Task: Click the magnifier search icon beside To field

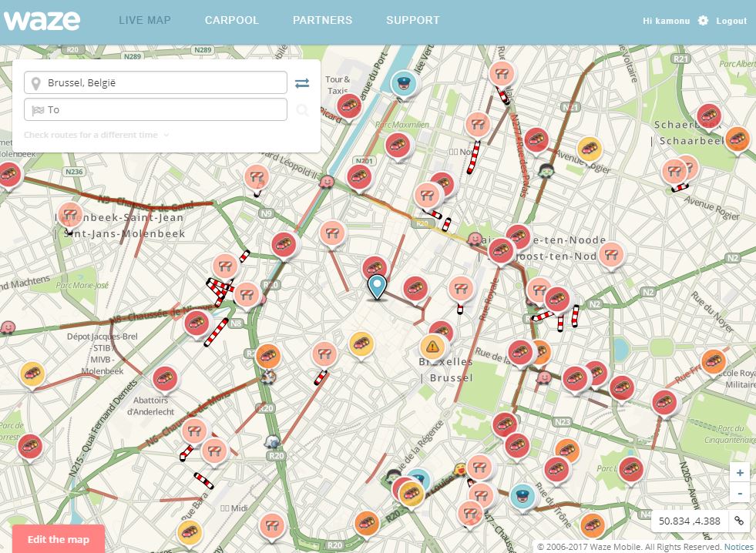Action: [302, 110]
